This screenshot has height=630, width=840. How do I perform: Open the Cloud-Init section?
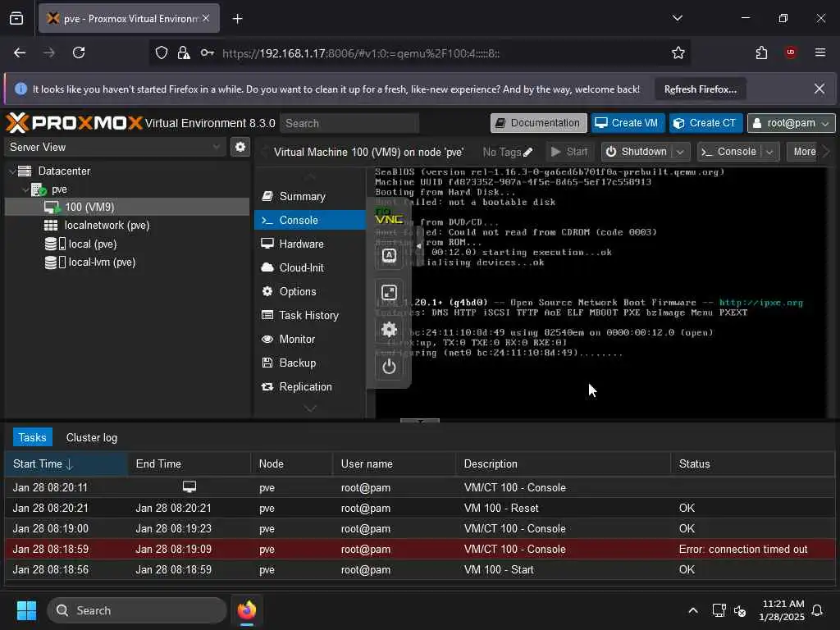pos(309,268)
